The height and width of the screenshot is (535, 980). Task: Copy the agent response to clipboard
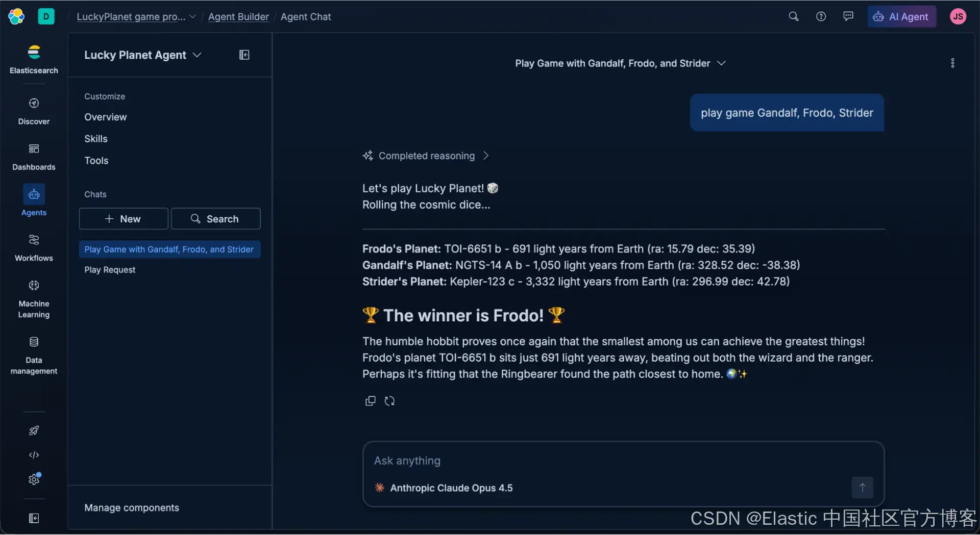pos(371,401)
